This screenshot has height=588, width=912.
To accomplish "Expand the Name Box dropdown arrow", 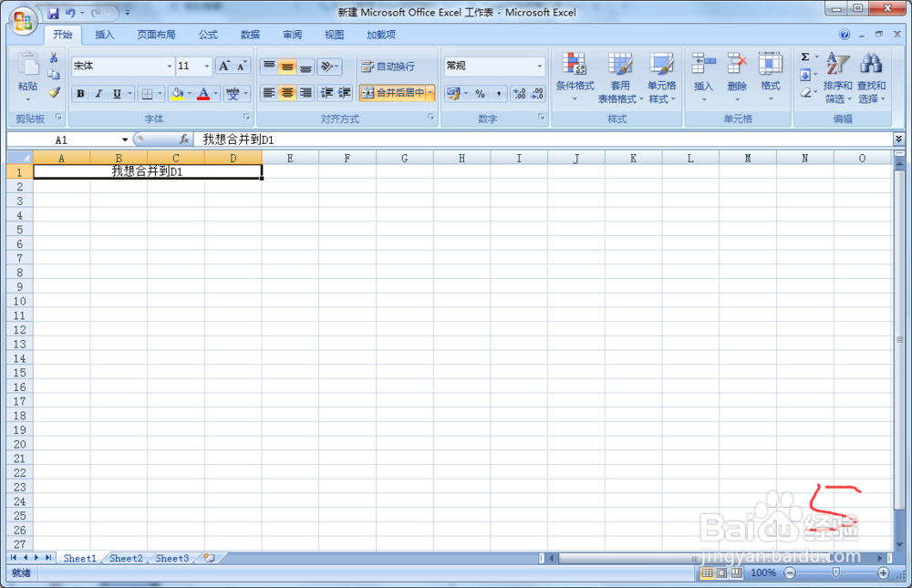I will tap(124, 139).
